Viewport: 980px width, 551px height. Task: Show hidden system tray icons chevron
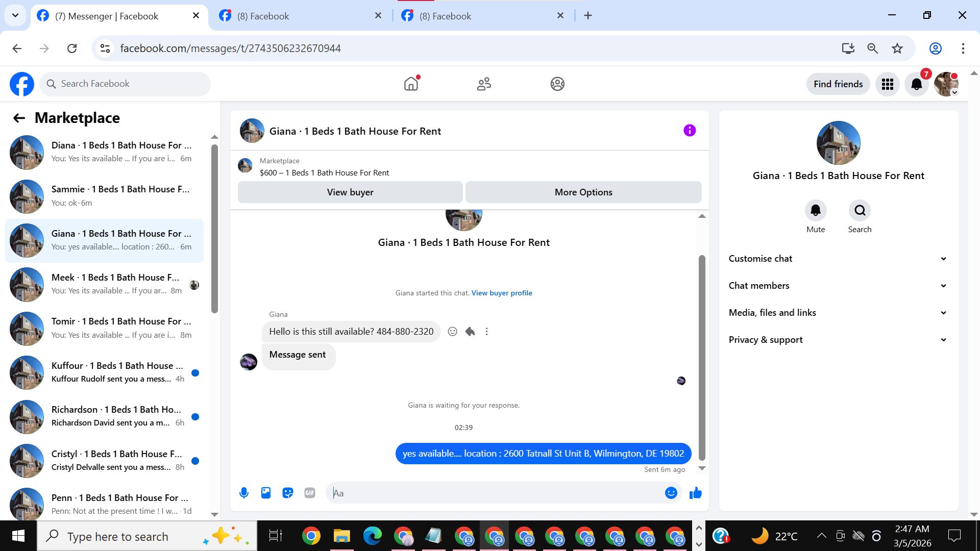pyautogui.click(x=821, y=536)
